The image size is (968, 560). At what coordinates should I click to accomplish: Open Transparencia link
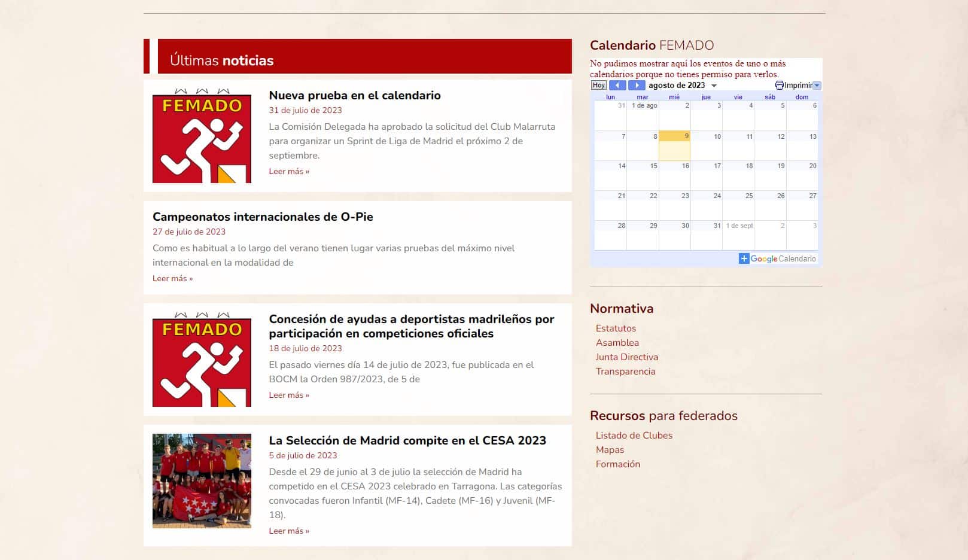(x=625, y=371)
